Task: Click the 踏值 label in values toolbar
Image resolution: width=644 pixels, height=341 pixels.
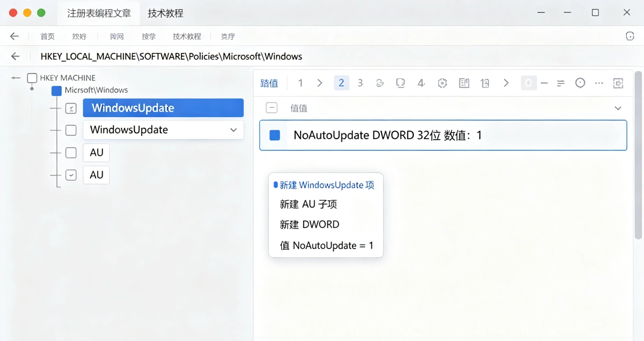Action: tap(269, 83)
